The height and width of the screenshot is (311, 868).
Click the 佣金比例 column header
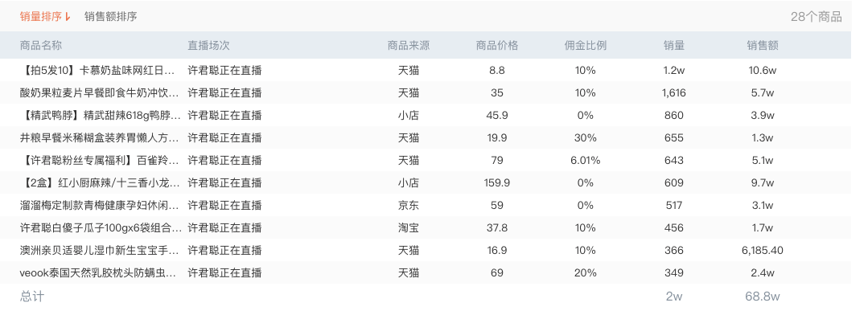pos(585,45)
